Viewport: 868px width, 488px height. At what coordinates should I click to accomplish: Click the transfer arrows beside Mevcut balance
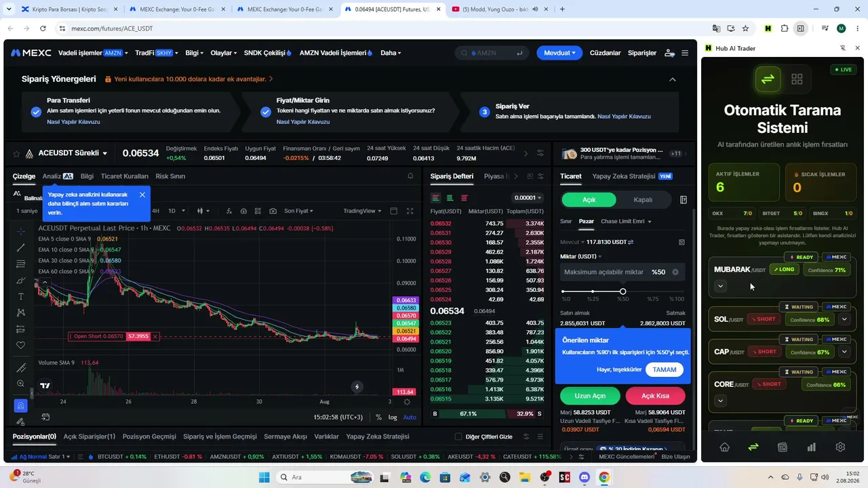click(x=631, y=242)
